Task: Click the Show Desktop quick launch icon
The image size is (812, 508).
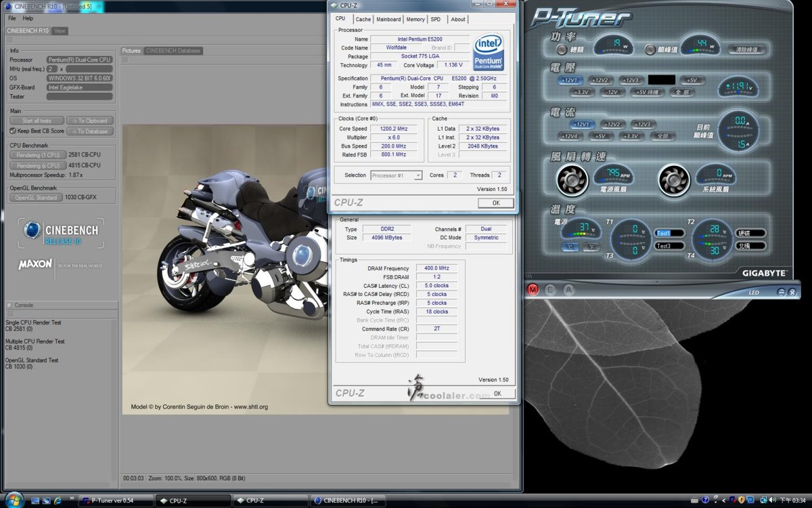Action: pyautogui.click(x=35, y=501)
